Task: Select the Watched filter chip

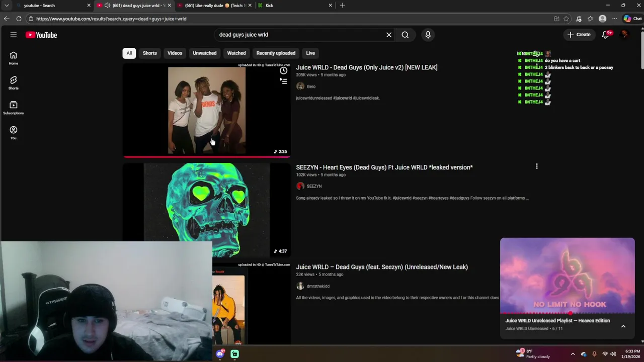Action: pos(236,53)
